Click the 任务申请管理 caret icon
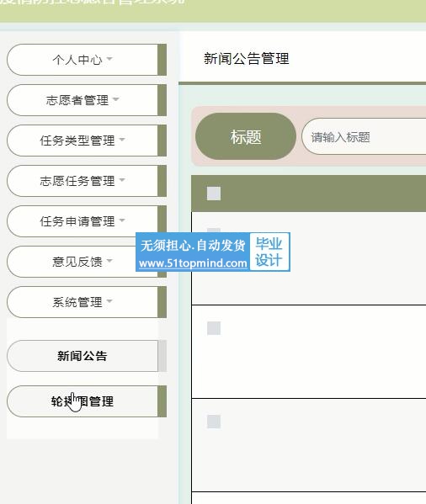 [122, 220]
